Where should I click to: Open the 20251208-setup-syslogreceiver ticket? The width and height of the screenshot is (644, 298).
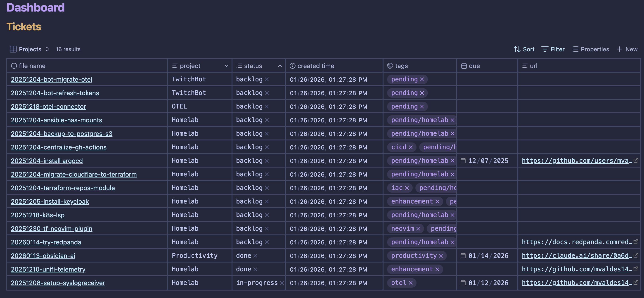(x=58, y=283)
